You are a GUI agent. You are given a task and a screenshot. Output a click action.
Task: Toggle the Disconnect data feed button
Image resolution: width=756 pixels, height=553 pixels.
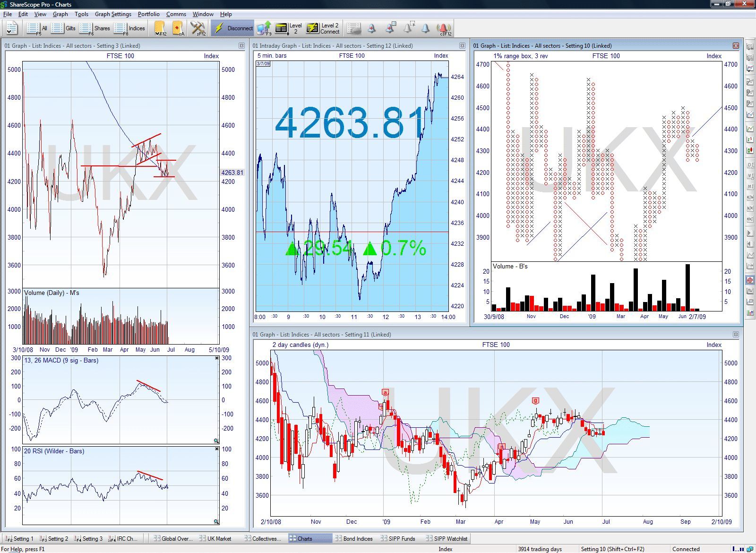pyautogui.click(x=233, y=28)
